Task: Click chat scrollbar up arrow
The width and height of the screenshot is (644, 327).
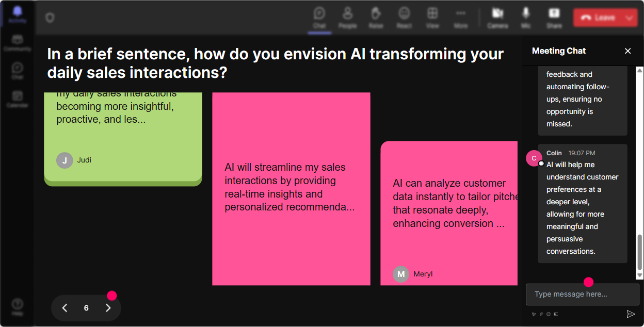Action: [640, 70]
